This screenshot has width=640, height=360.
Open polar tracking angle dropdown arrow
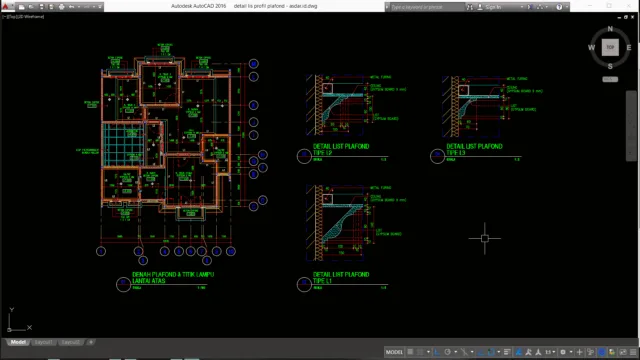456,352
